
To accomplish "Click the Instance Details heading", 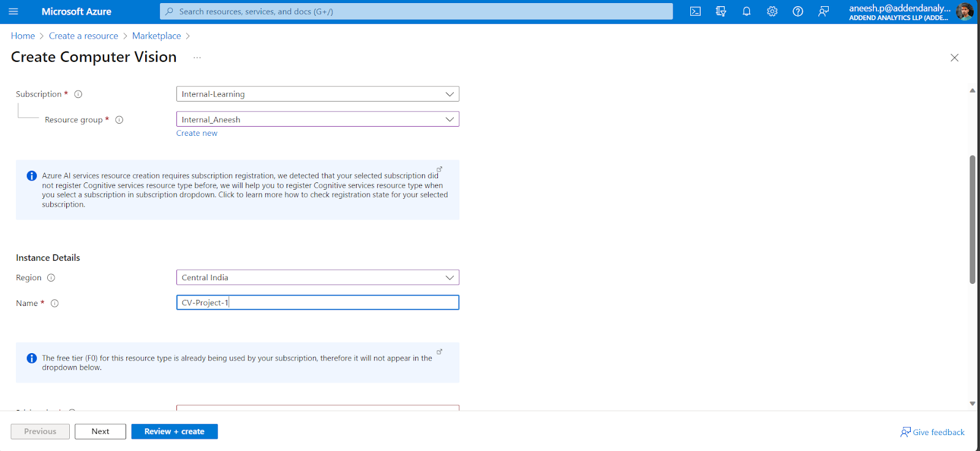I will tap(48, 258).
